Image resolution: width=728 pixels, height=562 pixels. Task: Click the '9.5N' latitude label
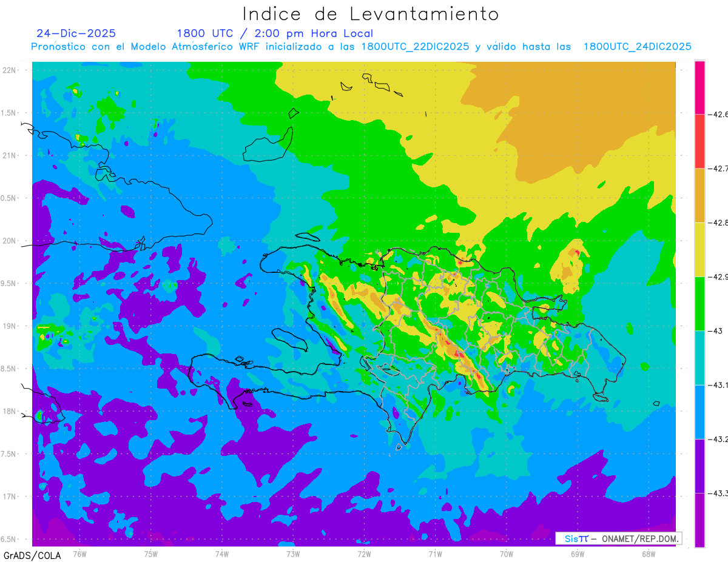coord(9,284)
